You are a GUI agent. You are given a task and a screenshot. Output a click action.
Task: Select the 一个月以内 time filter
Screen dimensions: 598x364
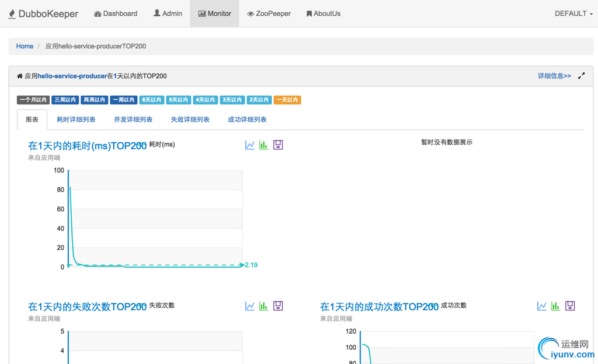pos(33,100)
